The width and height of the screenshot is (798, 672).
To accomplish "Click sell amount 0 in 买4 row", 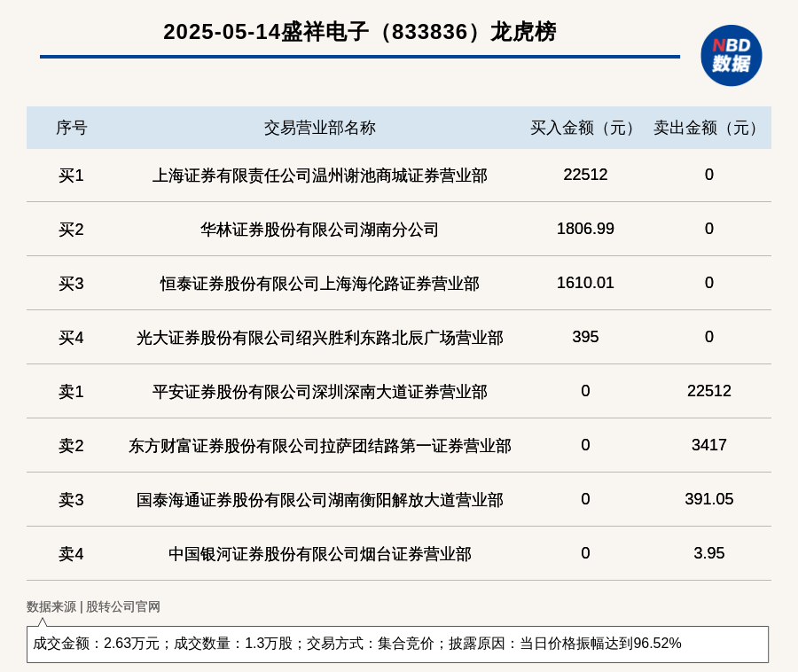I will [709, 337].
